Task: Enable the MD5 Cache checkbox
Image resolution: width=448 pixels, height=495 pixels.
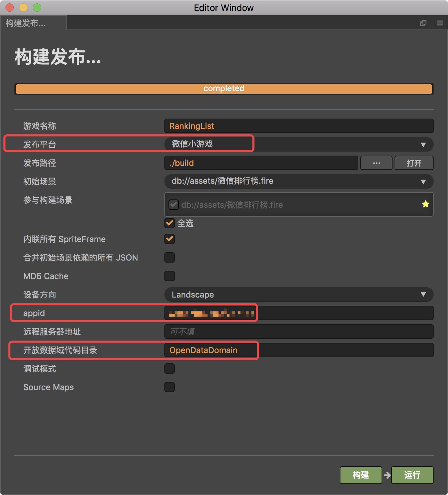Action: [x=170, y=276]
